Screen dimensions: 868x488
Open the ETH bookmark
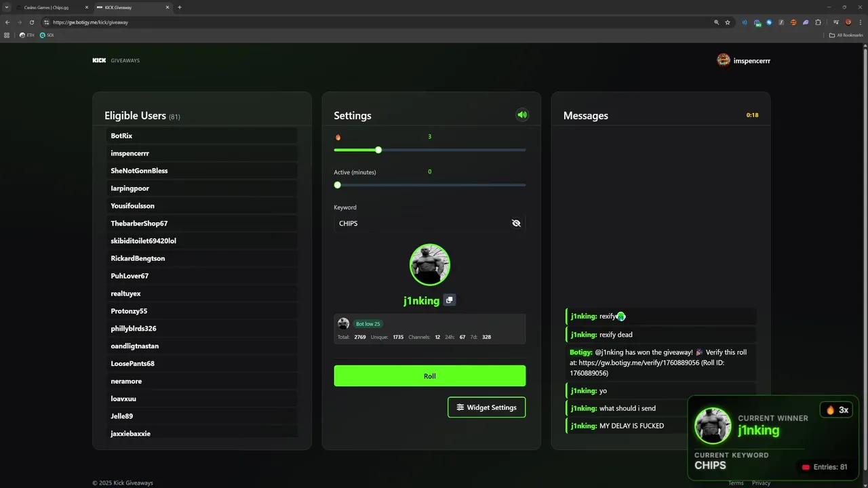(x=27, y=35)
